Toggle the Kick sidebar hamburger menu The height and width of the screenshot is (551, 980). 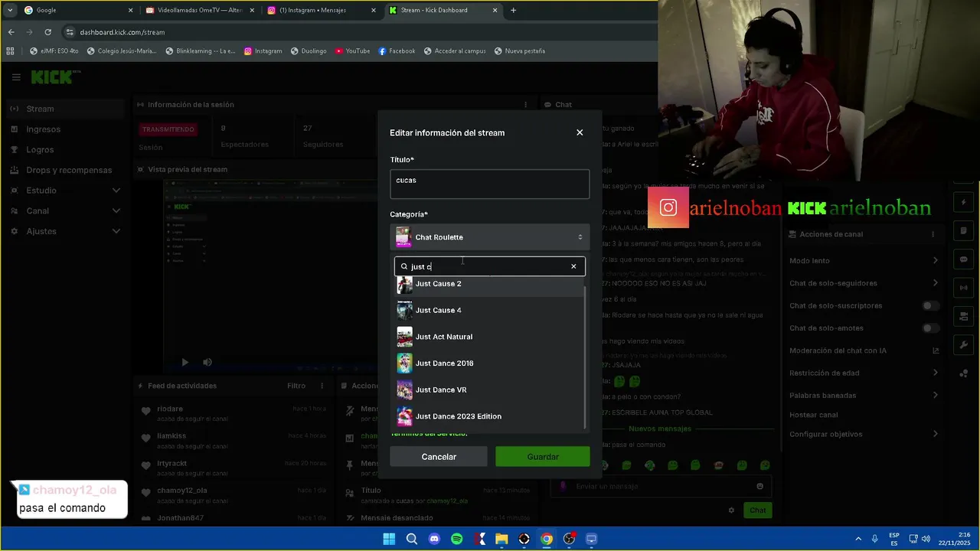coord(16,77)
